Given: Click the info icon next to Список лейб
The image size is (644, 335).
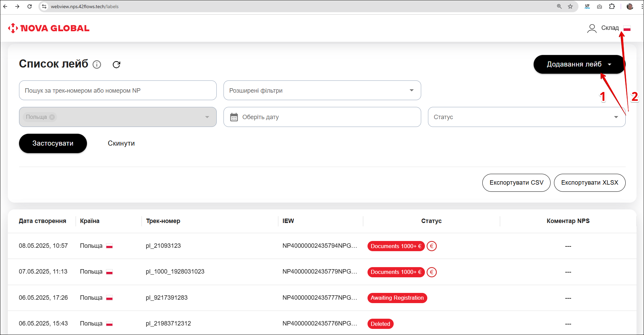Looking at the screenshot, I should (97, 64).
